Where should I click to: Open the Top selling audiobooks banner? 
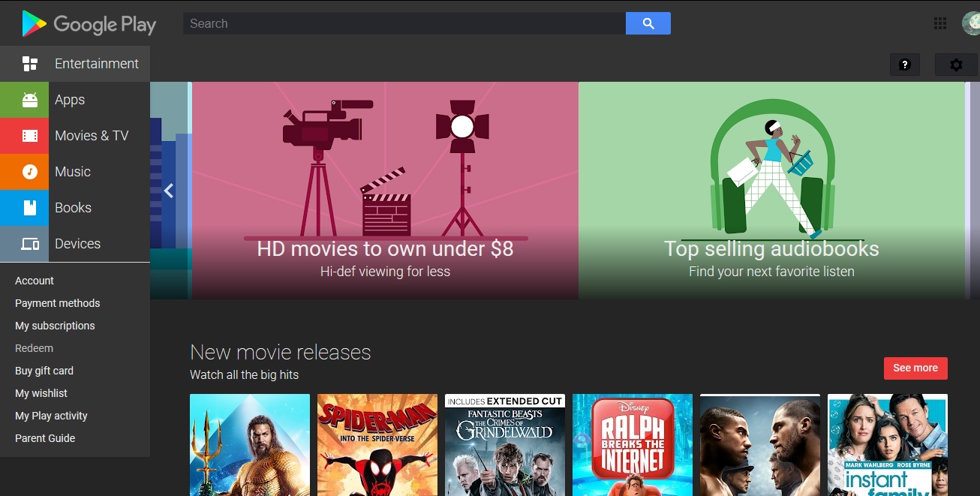point(771,191)
